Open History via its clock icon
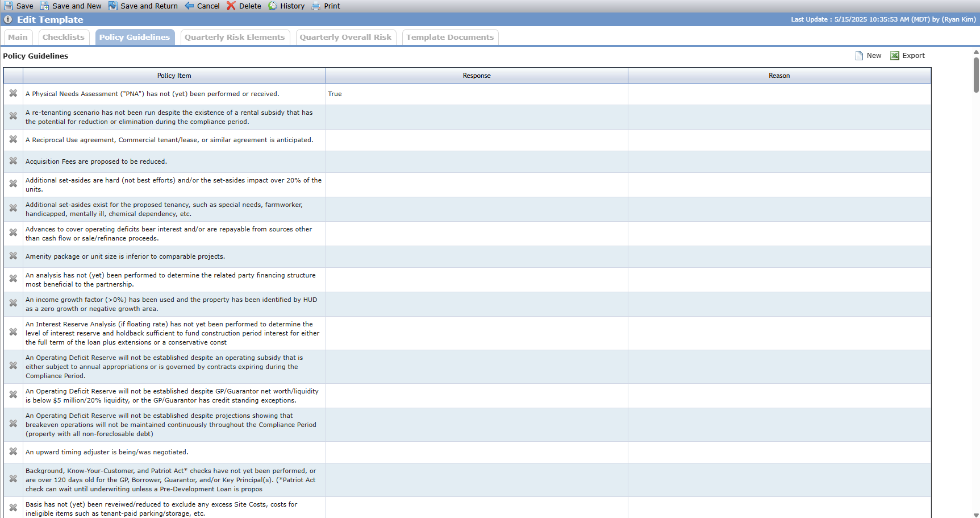 273,6
